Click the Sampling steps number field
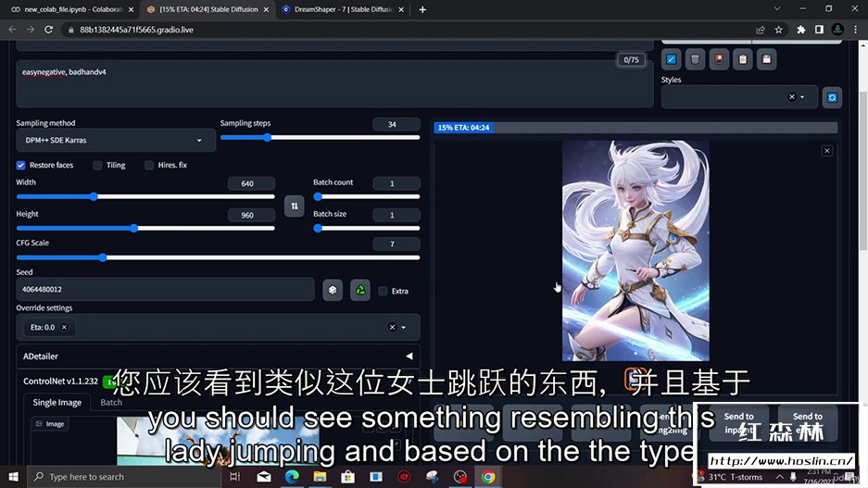This screenshot has height=488, width=868. click(x=396, y=124)
